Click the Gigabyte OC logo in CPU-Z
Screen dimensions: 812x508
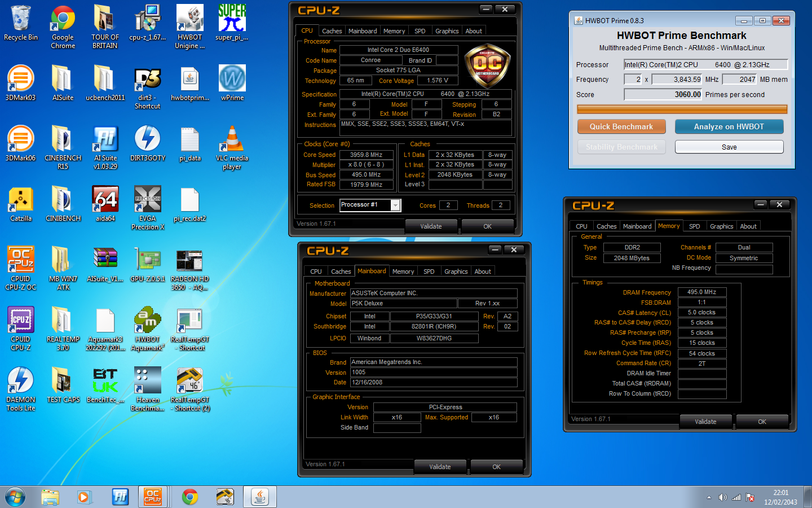click(x=487, y=65)
